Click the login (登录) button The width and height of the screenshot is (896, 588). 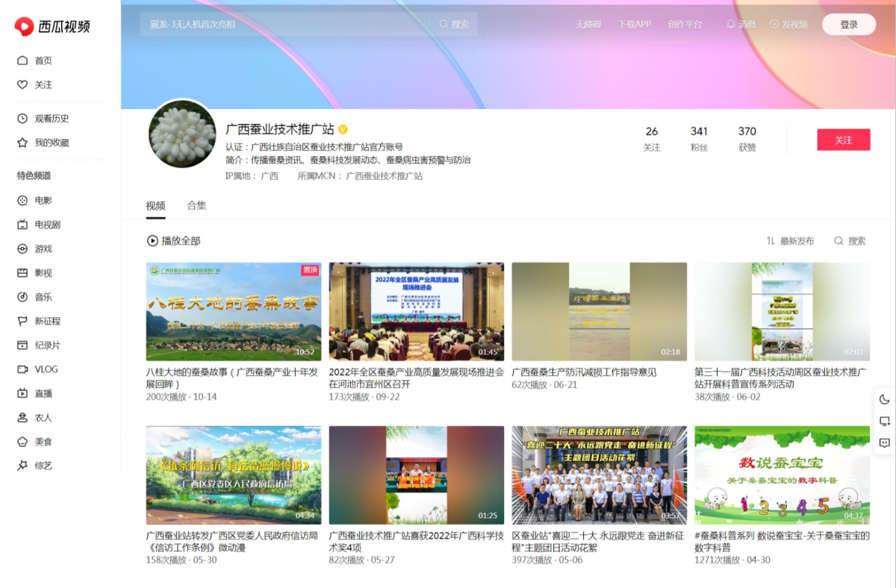tap(848, 25)
